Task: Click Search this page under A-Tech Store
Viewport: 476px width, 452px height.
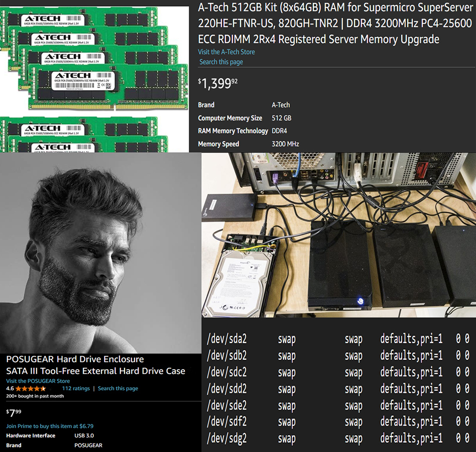Action: click(x=221, y=62)
